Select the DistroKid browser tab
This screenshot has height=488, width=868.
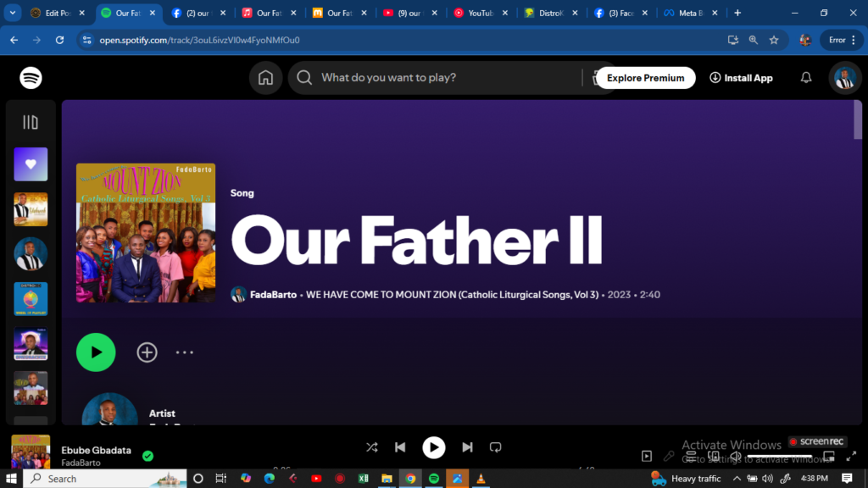coord(552,13)
